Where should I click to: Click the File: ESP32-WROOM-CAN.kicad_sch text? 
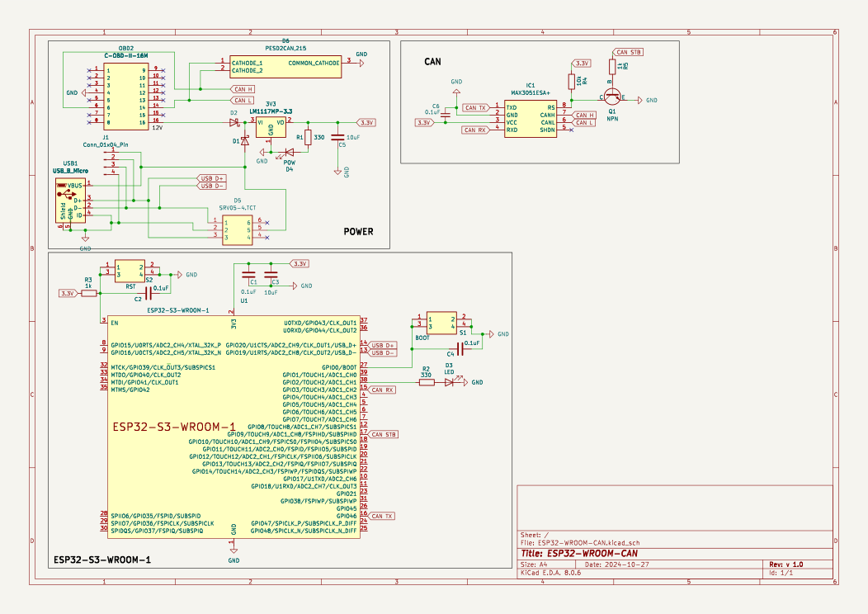(x=579, y=542)
